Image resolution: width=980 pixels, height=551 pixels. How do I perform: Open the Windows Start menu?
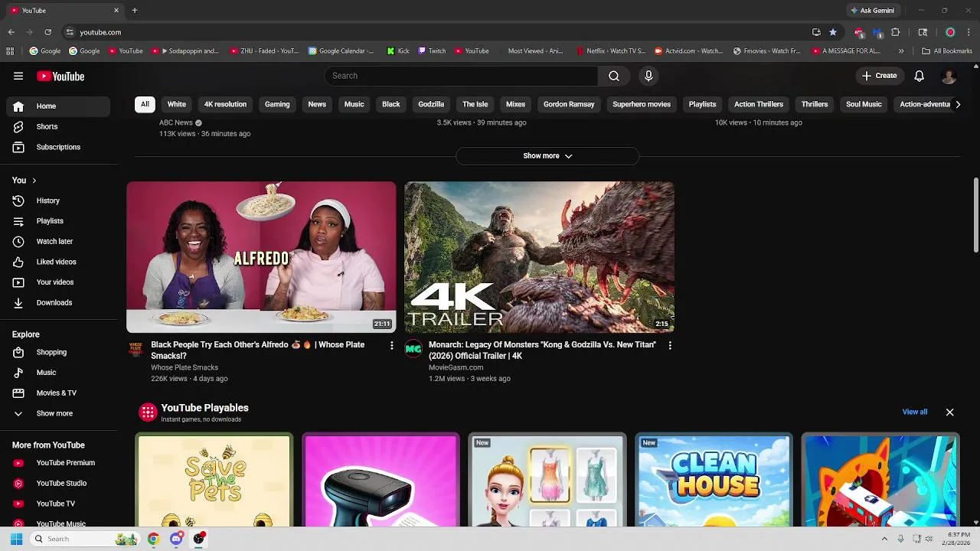click(x=16, y=539)
